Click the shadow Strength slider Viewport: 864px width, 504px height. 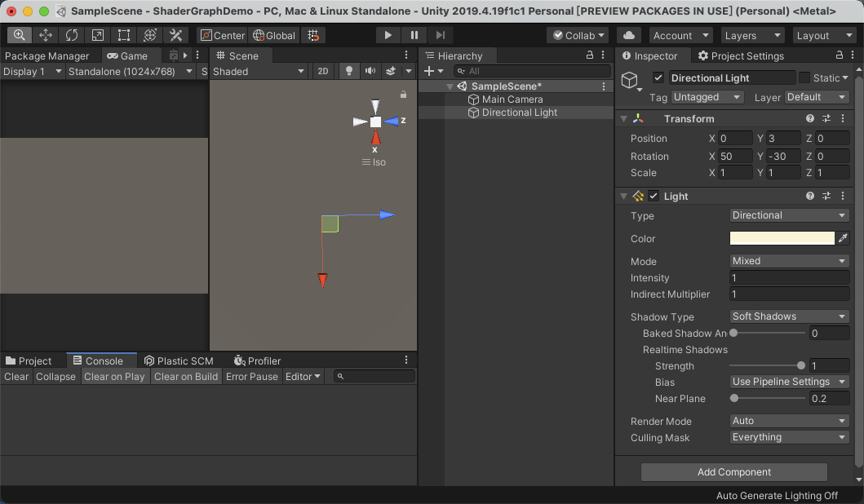click(x=767, y=365)
